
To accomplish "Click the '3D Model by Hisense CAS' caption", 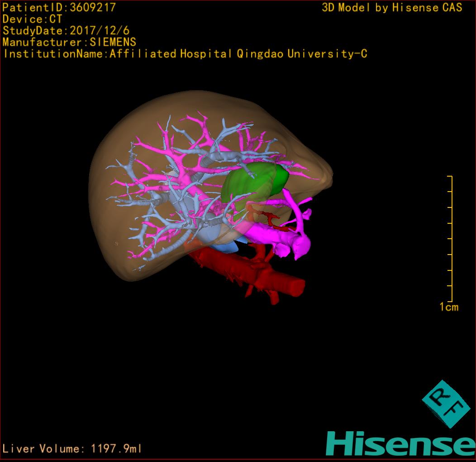I will pos(392,8).
